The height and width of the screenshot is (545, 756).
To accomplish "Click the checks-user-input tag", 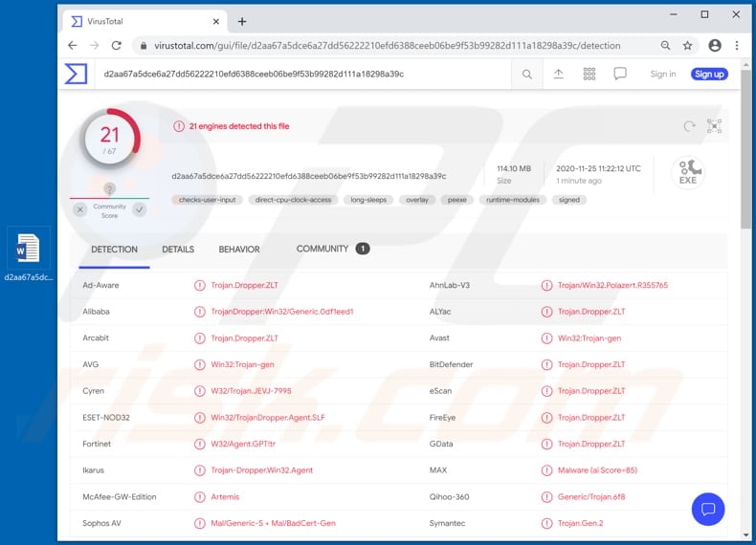I will coord(208,200).
